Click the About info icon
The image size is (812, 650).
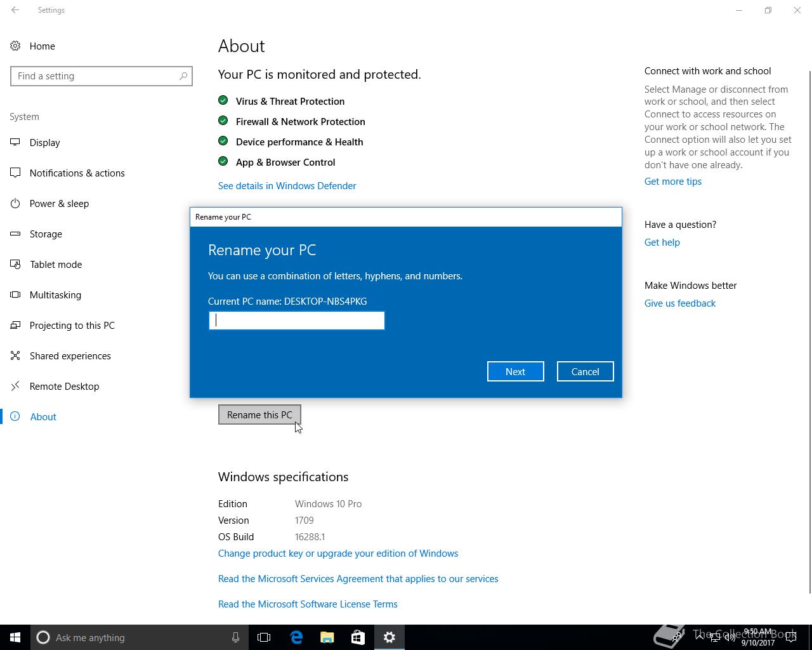tap(15, 416)
